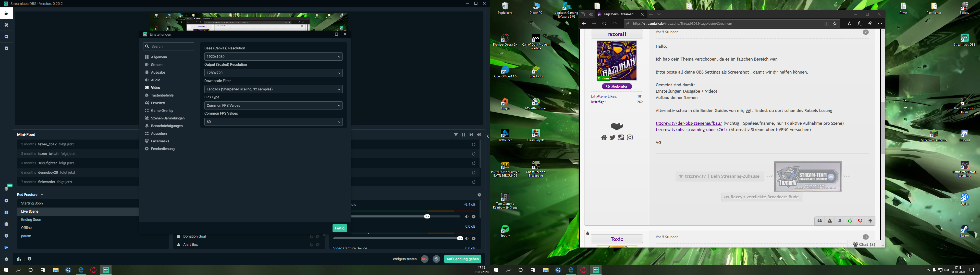Select Ausgabe in settings sidebar

158,73
